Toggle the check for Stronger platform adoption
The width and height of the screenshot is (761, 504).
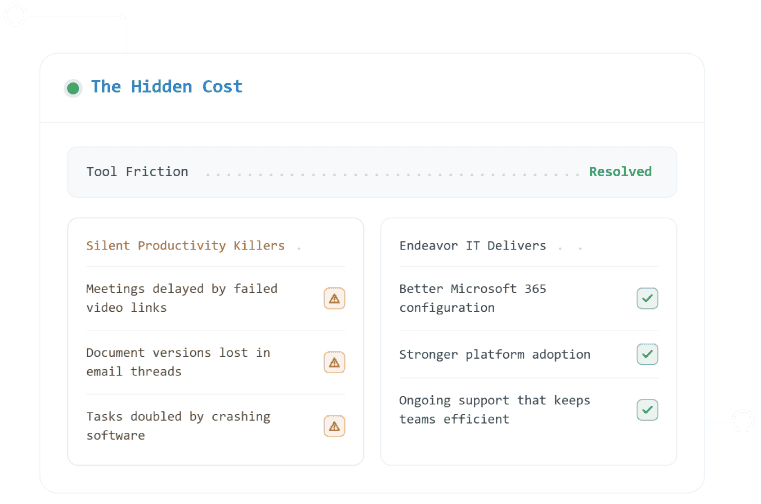click(x=647, y=354)
